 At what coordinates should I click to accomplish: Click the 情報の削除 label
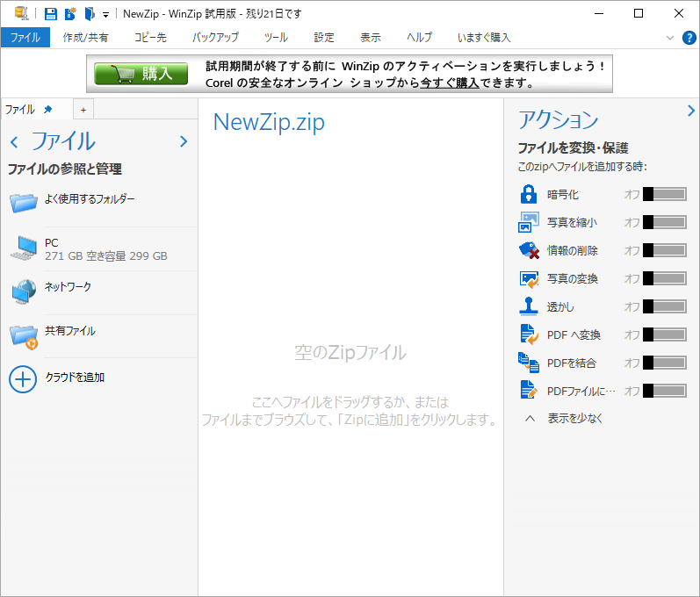pyautogui.click(x=573, y=250)
